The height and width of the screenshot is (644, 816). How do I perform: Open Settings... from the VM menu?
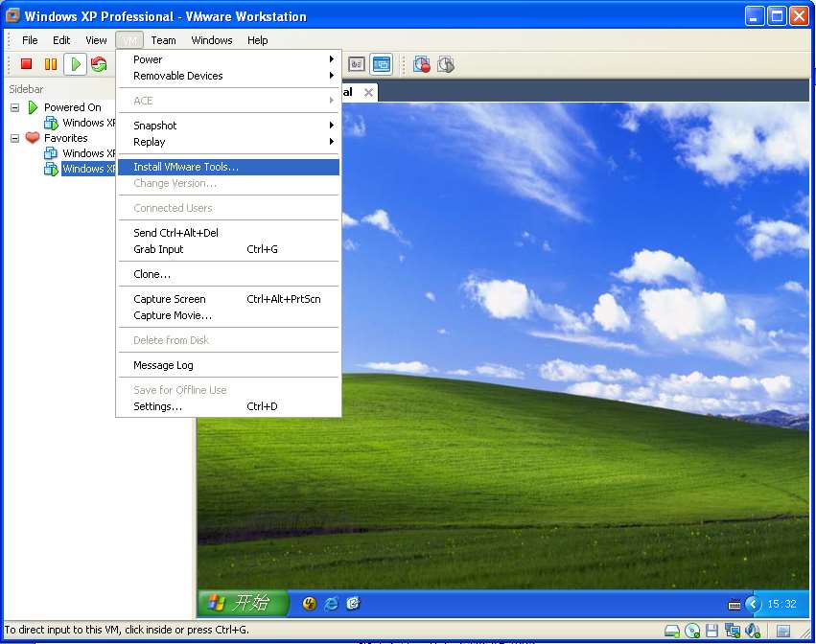pos(229,406)
